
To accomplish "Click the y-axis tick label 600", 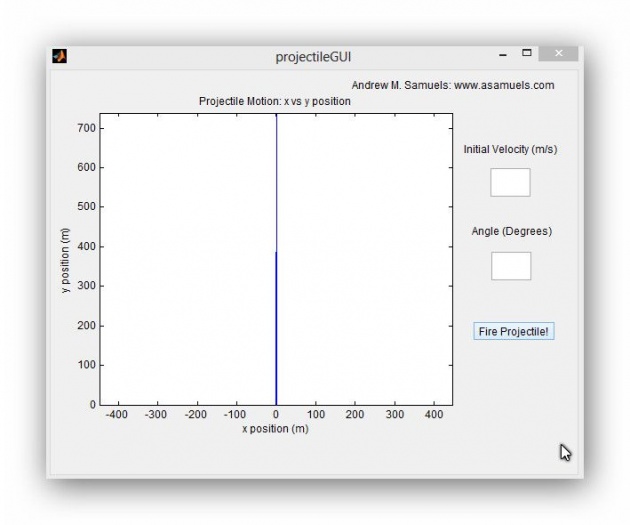I will [x=86, y=167].
